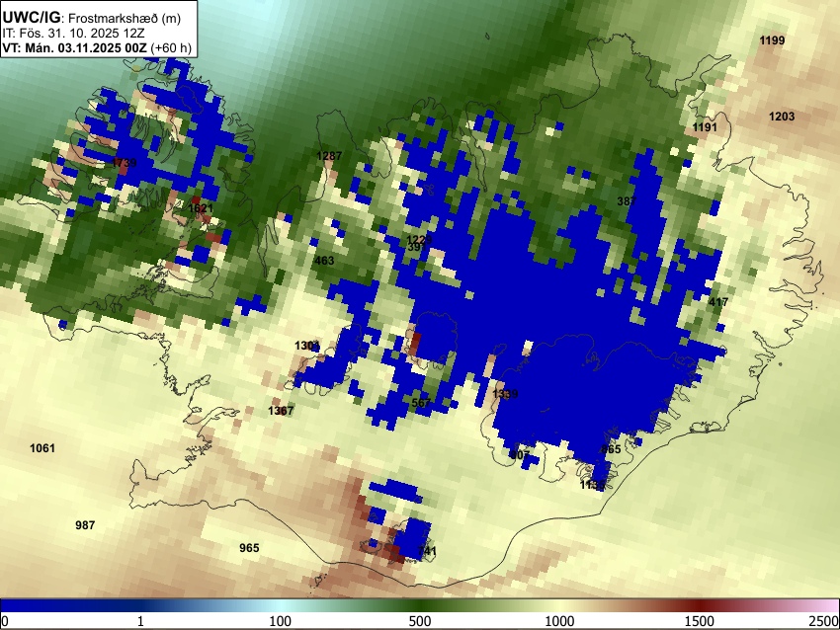Click the map value 1621

pyautogui.click(x=201, y=208)
